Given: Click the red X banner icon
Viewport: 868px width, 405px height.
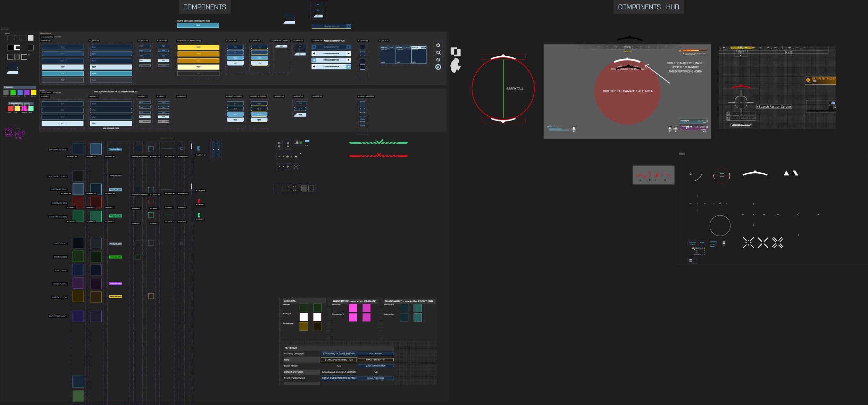Looking at the screenshot, I should [x=378, y=156].
